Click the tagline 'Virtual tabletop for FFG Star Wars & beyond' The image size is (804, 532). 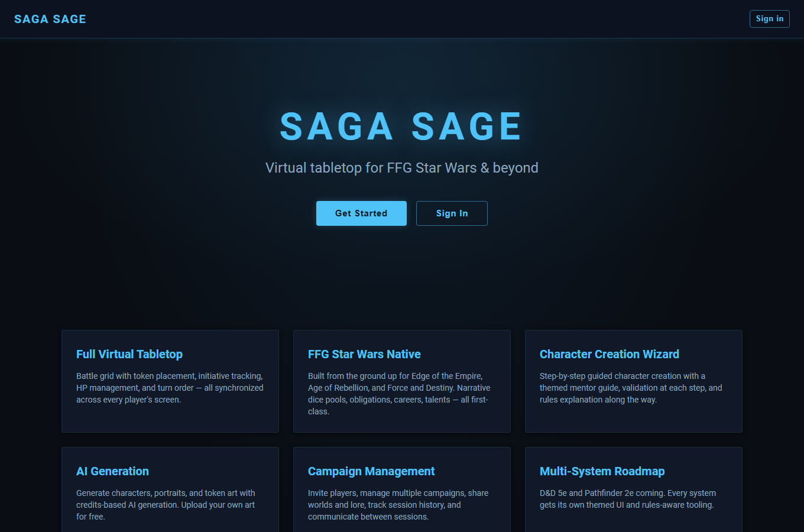(x=402, y=168)
